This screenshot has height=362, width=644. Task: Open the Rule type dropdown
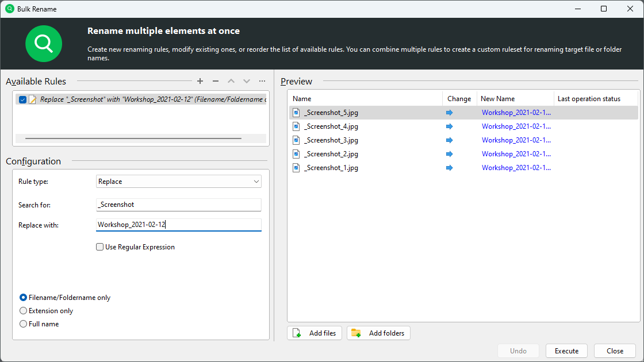click(x=178, y=182)
